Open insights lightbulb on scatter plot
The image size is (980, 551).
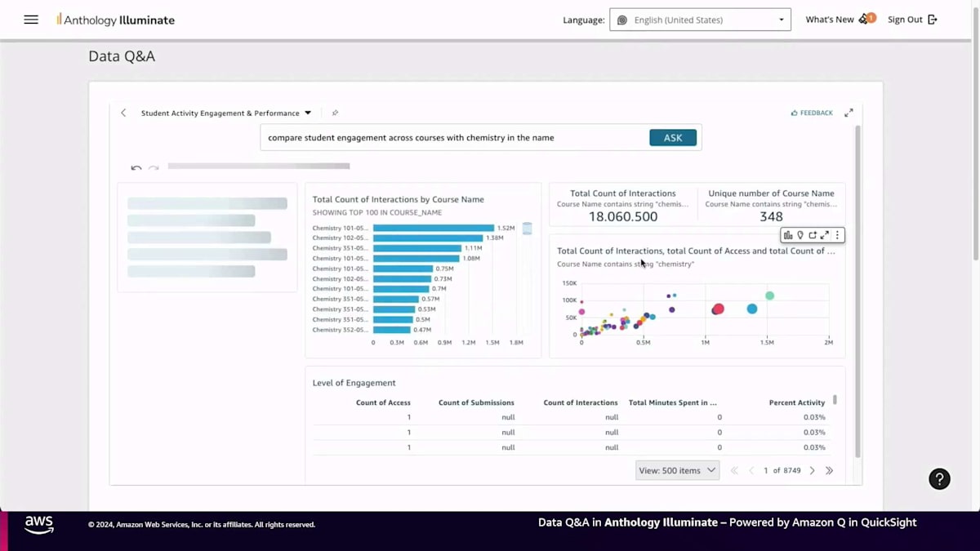pos(800,235)
